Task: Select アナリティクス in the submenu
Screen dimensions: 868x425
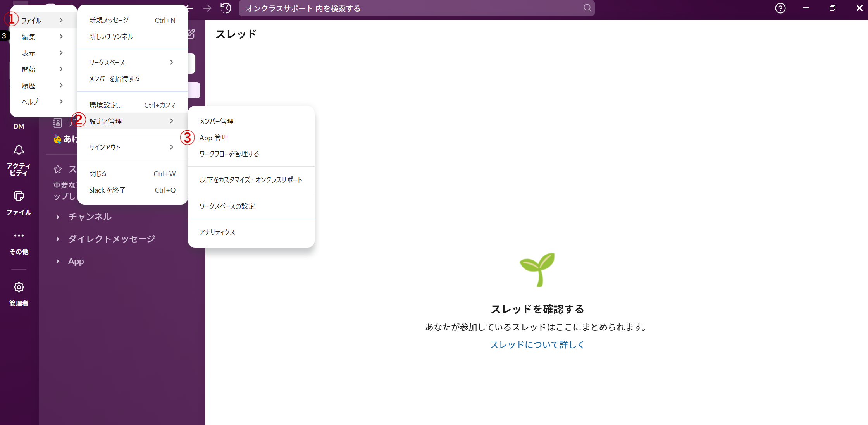Action: tap(217, 232)
